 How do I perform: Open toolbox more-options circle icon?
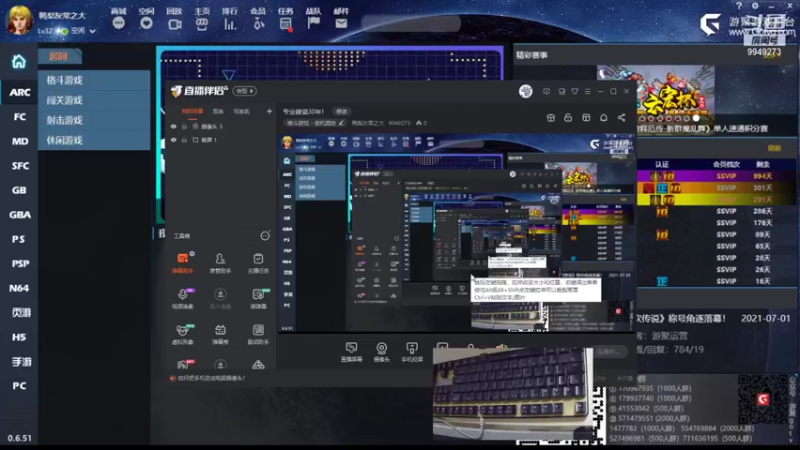265,236
